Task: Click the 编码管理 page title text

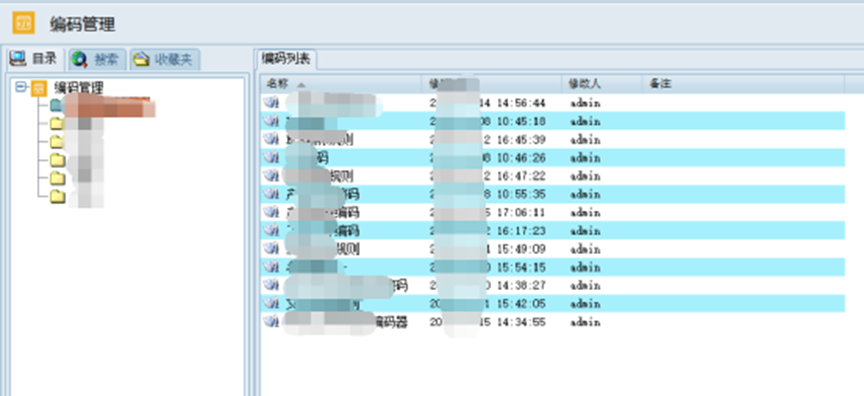Action: (82, 24)
